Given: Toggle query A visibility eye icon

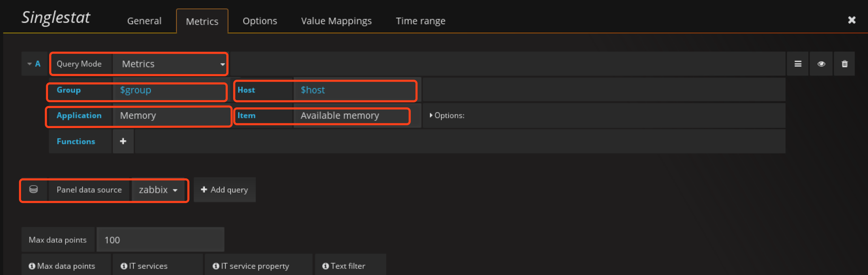Looking at the screenshot, I should 821,64.
